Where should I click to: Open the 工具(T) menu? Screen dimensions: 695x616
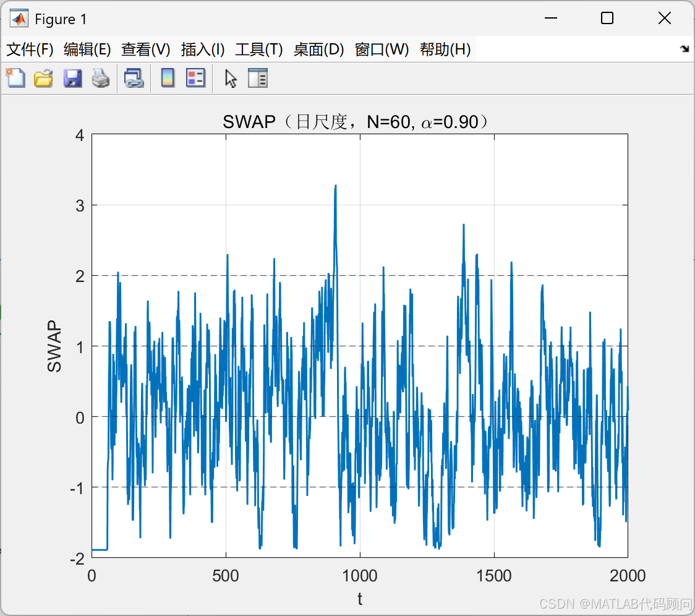(x=259, y=49)
